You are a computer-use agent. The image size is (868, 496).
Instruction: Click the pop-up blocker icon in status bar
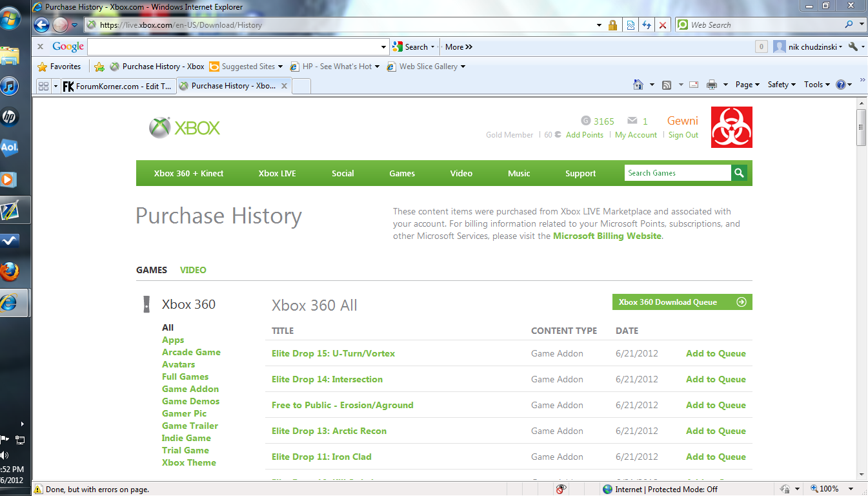click(x=561, y=489)
